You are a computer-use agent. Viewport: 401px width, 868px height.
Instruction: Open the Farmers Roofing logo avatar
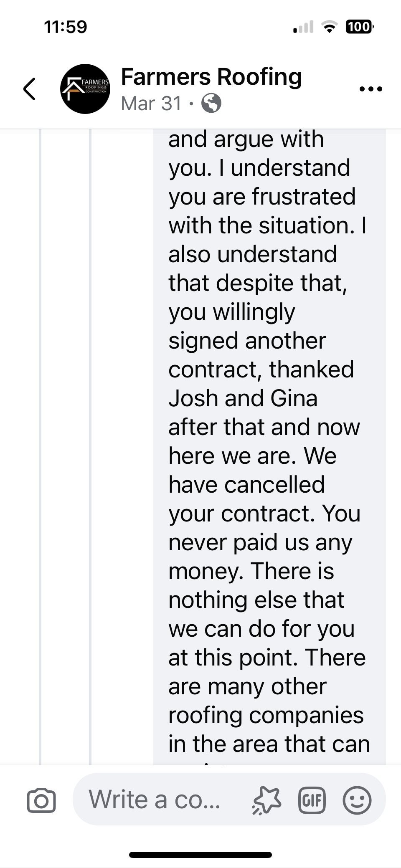(85, 89)
